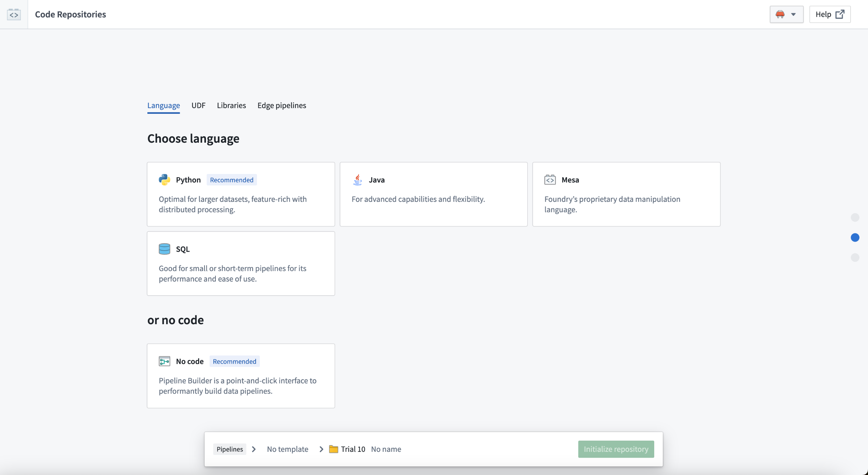Click the Recommended badge beside Python
This screenshot has height=475, width=868.
(x=231, y=180)
